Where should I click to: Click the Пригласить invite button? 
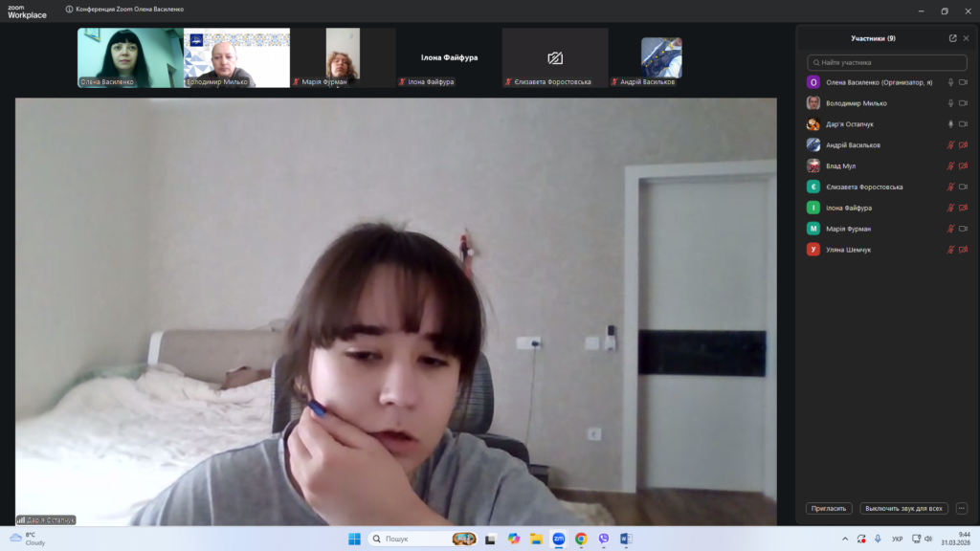(829, 509)
